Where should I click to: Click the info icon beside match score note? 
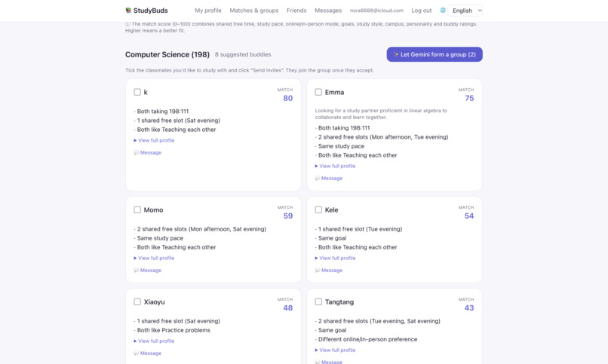127,24
